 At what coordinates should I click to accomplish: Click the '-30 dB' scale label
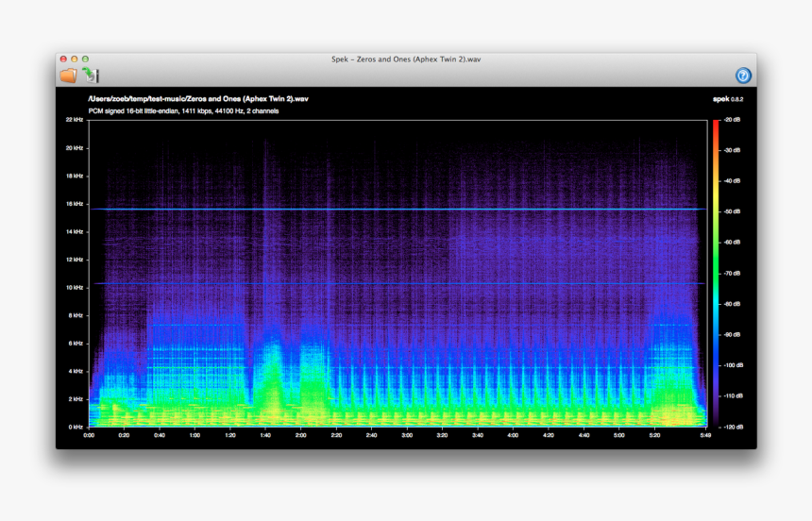tap(732, 150)
